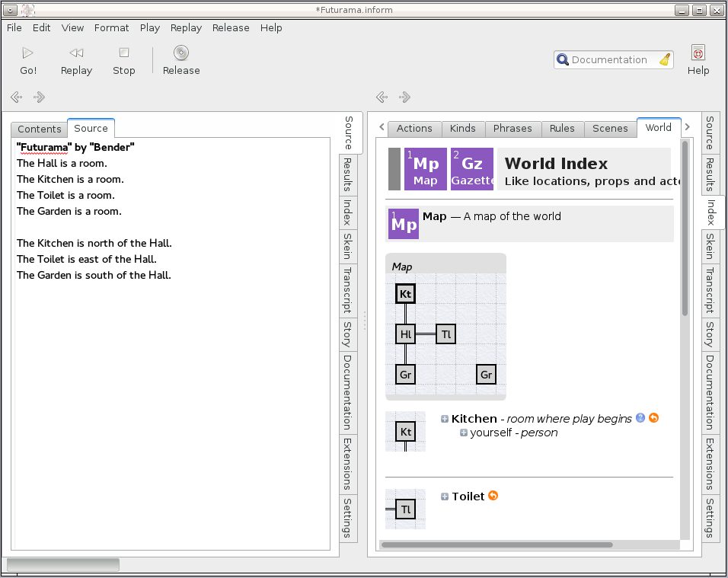Click the Replay rewind icon

76,53
